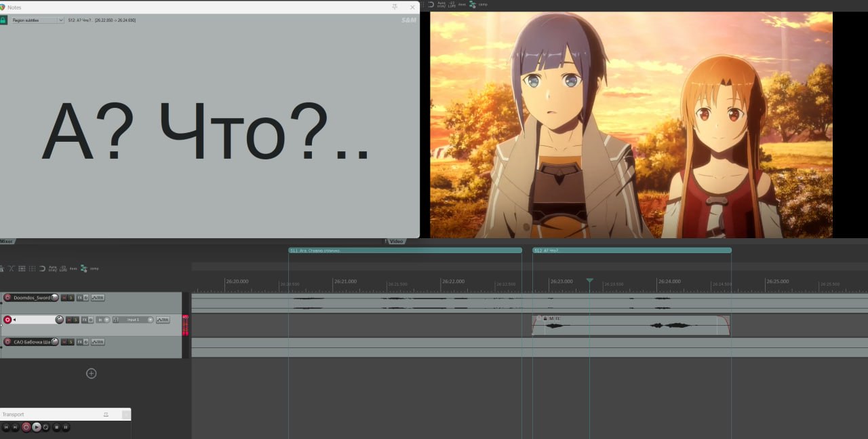Click the video preview frame

[631, 125]
